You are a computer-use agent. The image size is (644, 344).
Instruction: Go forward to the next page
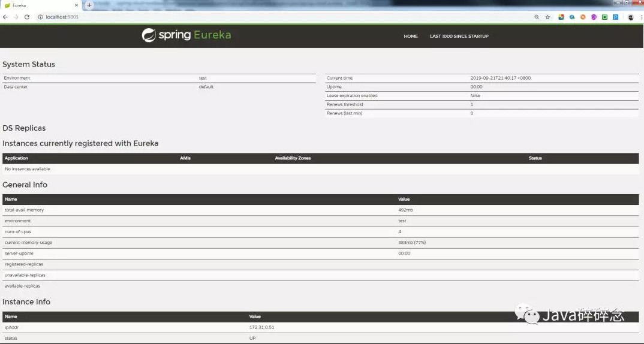tap(16, 17)
